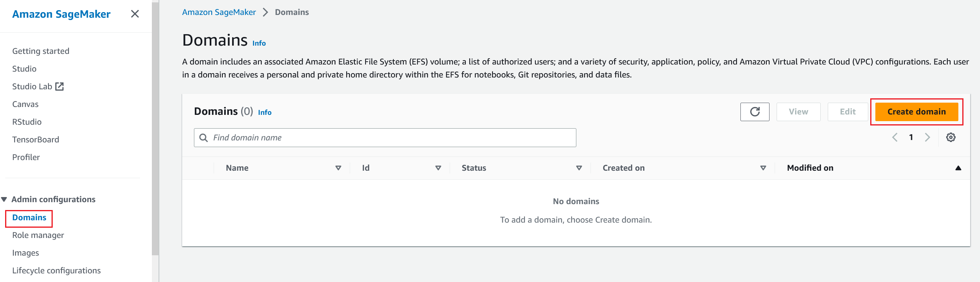Click the refresh domains icon button
This screenshot has width=980, height=282.
755,112
